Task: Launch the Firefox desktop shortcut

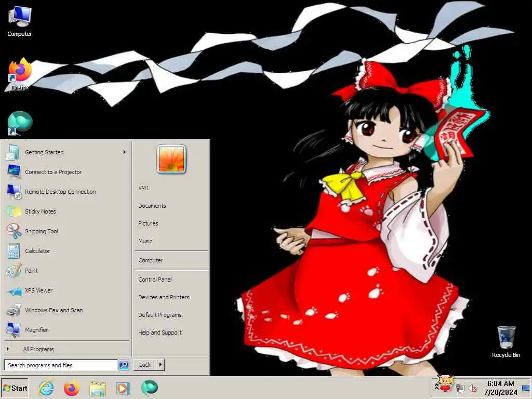Action: 19,74
